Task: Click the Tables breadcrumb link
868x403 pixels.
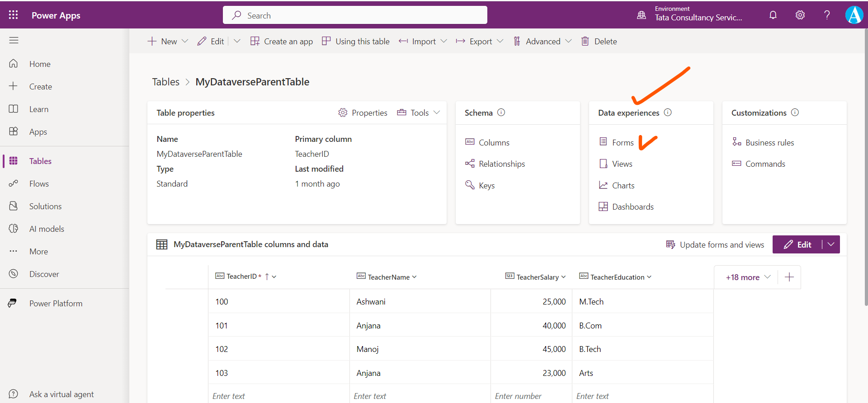Action: tap(165, 82)
